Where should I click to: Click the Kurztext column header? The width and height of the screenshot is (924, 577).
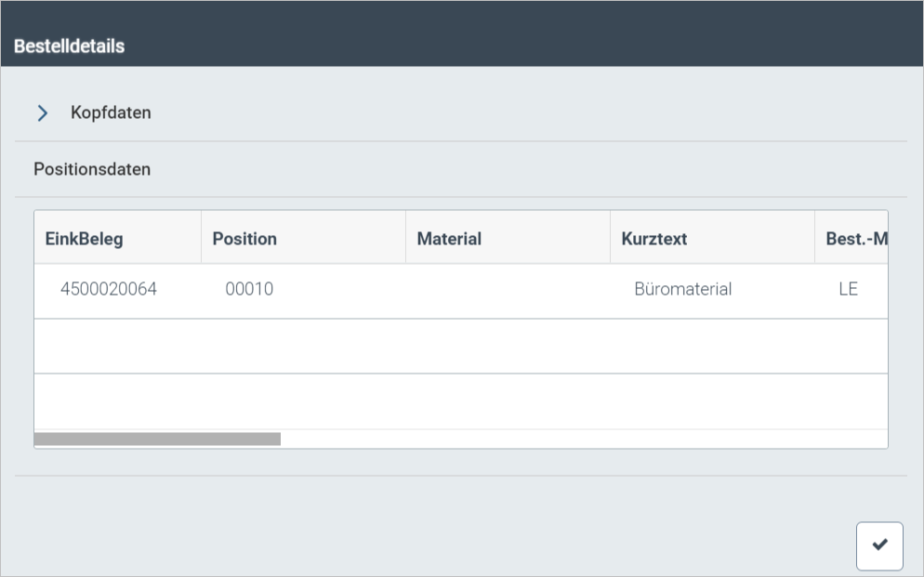(654, 239)
